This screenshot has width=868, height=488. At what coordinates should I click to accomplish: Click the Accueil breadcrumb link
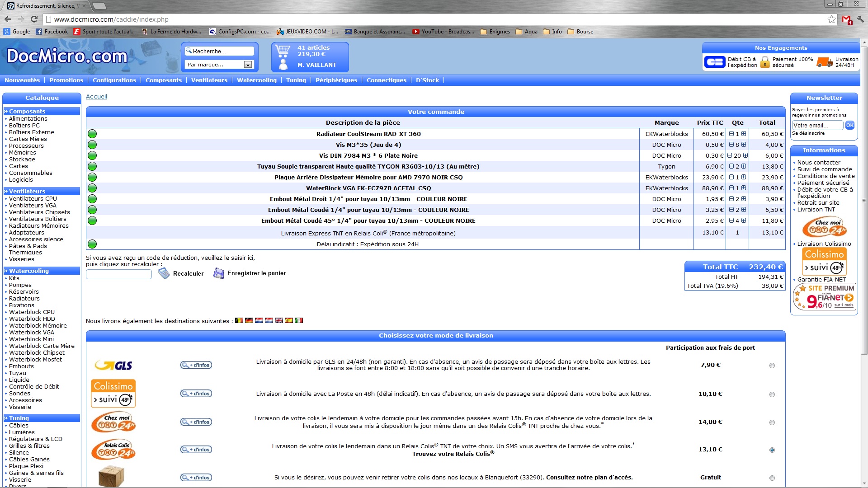[96, 96]
